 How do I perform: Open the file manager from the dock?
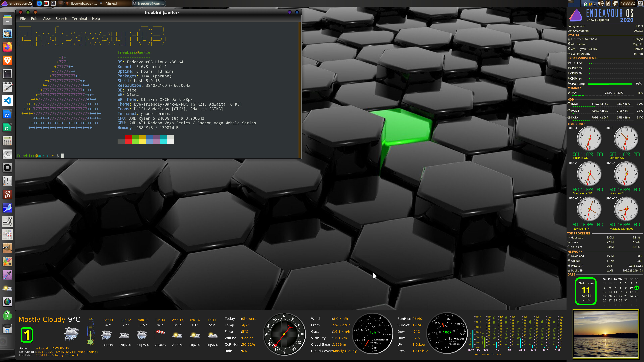(7, 20)
